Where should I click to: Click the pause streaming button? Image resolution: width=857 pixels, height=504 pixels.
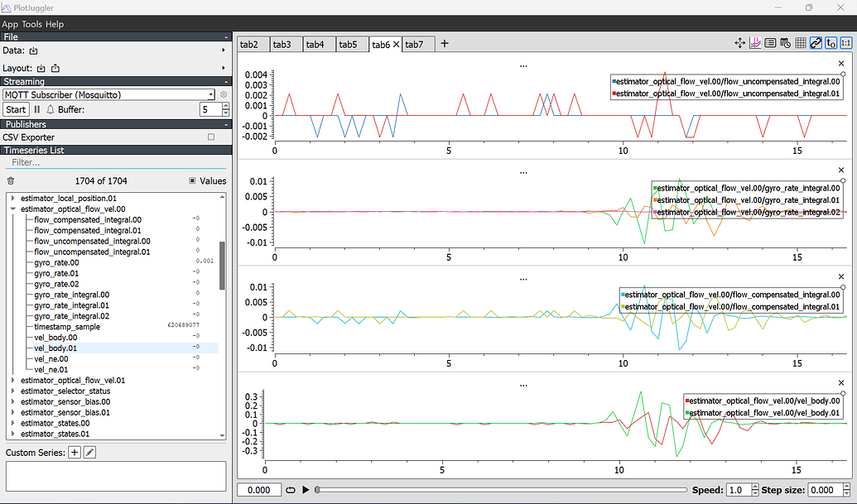pos(37,109)
